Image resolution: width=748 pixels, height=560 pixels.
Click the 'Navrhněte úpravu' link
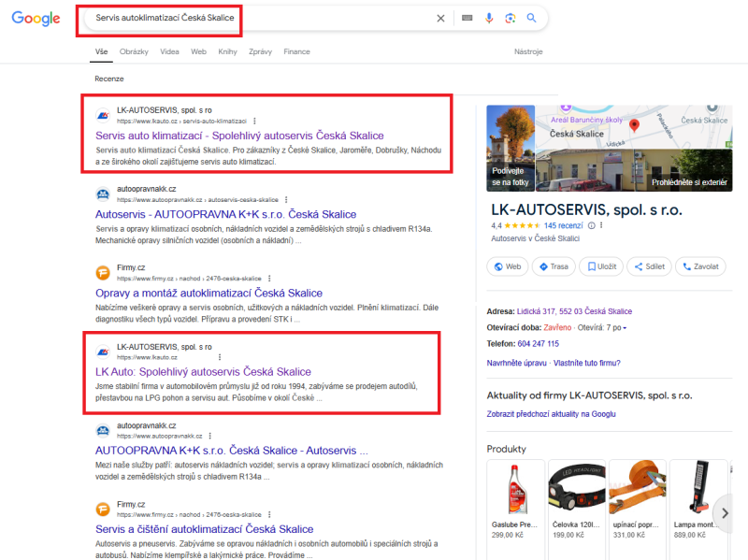click(x=517, y=363)
